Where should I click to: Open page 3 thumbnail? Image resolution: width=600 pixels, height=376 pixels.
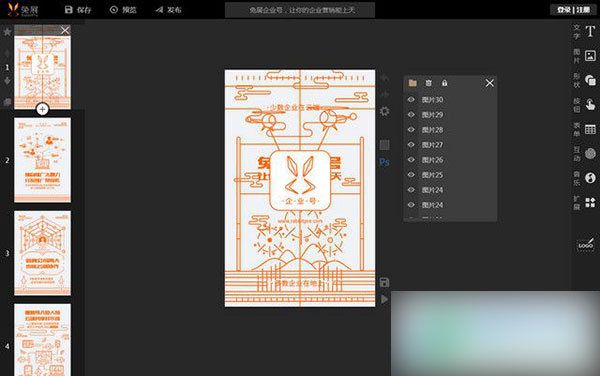point(42,253)
